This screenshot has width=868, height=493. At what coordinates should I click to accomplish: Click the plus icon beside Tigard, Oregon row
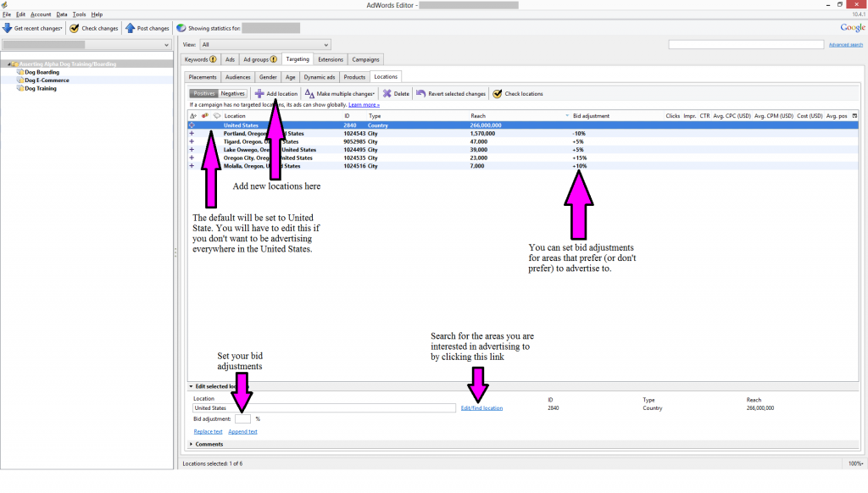click(192, 141)
